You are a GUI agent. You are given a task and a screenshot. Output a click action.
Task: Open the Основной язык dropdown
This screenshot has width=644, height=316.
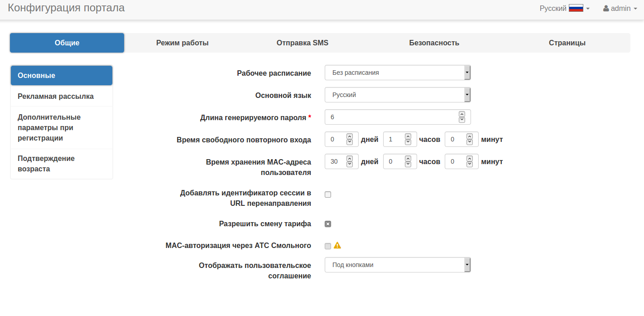tap(398, 95)
